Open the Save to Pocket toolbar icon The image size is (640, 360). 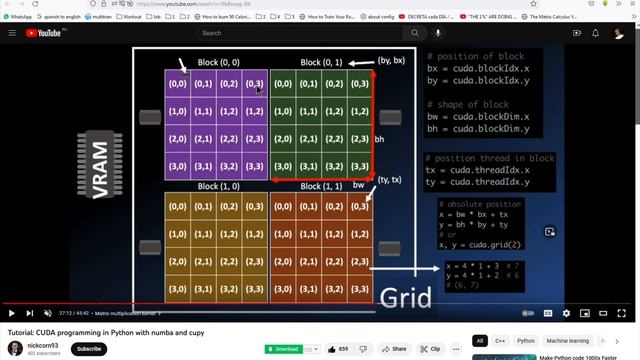(591, 4)
